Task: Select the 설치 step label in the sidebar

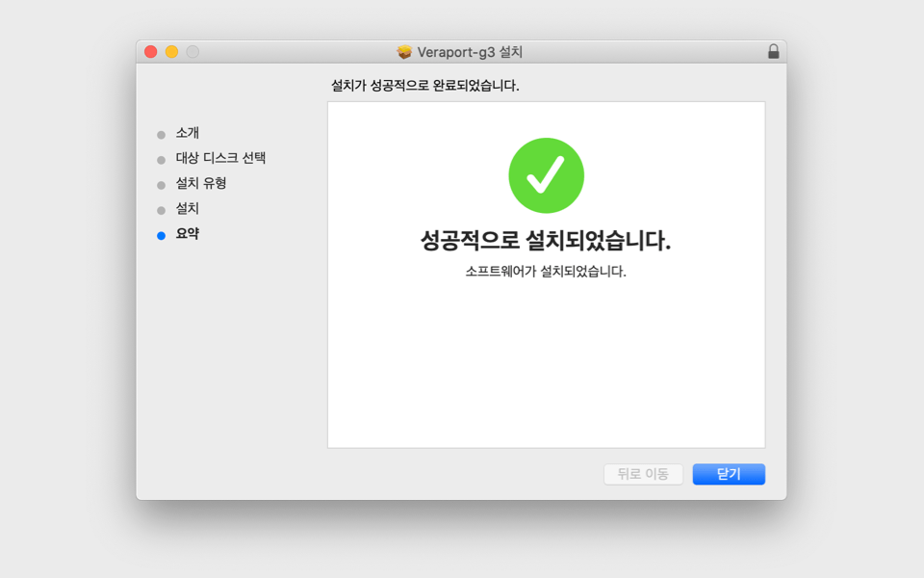Action: [x=188, y=208]
